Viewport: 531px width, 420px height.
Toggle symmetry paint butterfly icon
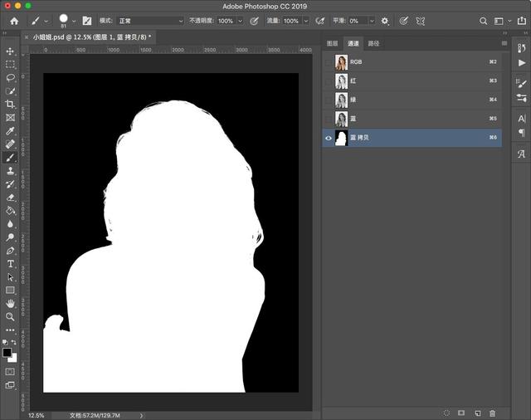point(421,21)
